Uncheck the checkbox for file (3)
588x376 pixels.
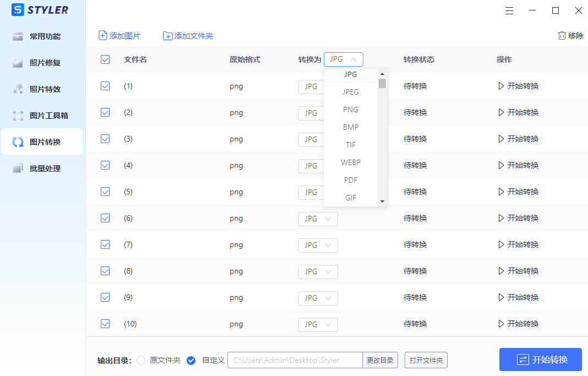tap(105, 139)
